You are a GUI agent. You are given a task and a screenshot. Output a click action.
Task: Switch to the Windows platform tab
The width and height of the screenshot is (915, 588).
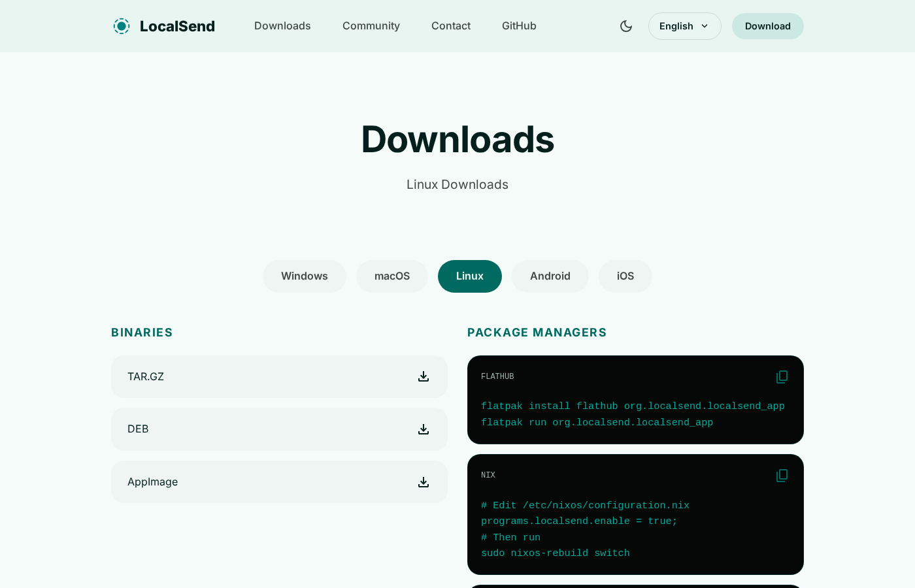pos(305,276)
